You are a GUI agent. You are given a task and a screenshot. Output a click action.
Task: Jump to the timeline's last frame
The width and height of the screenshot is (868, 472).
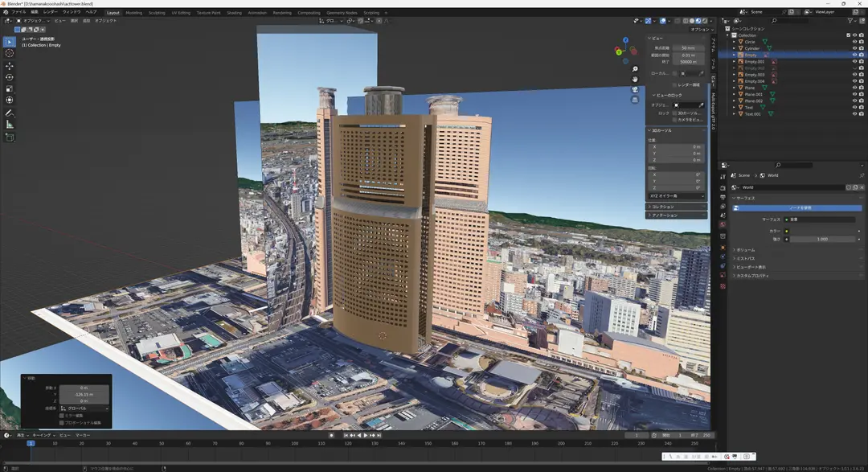coord(379,436)
